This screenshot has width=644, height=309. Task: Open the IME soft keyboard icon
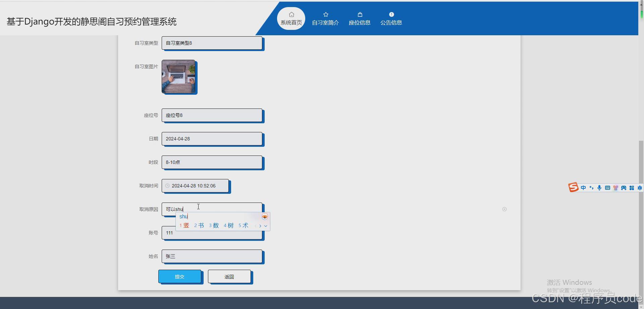click(607, 188)
